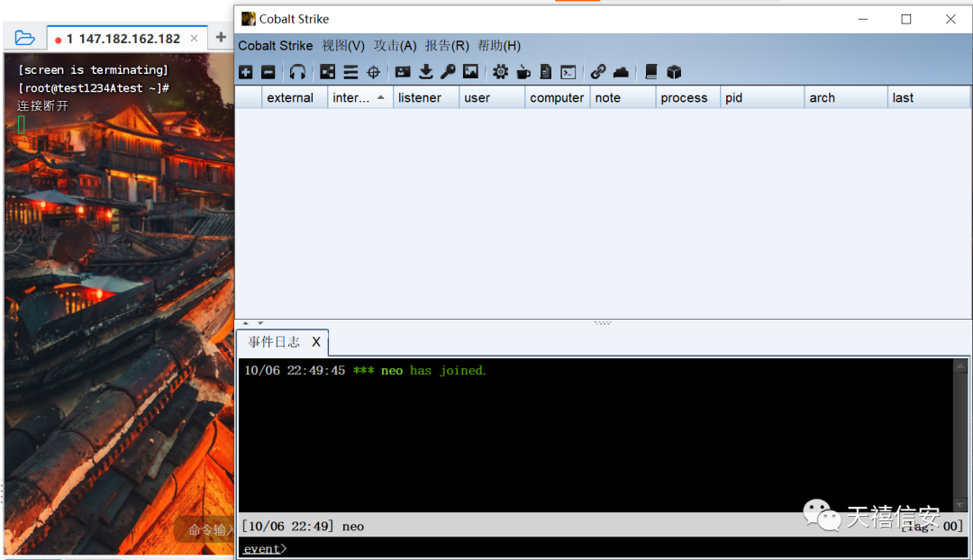The width and height of the screenshot is (973, 560).
Task: Switch to session table view icon
Action: (350, 72)
